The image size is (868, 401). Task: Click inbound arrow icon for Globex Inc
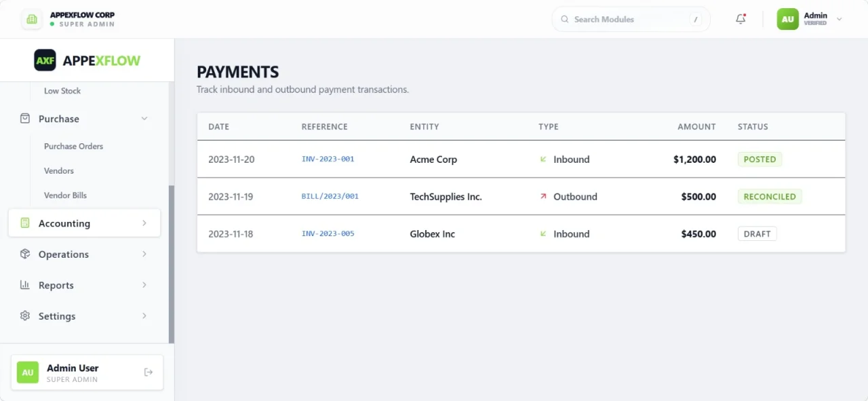click(x=543, y=233)
